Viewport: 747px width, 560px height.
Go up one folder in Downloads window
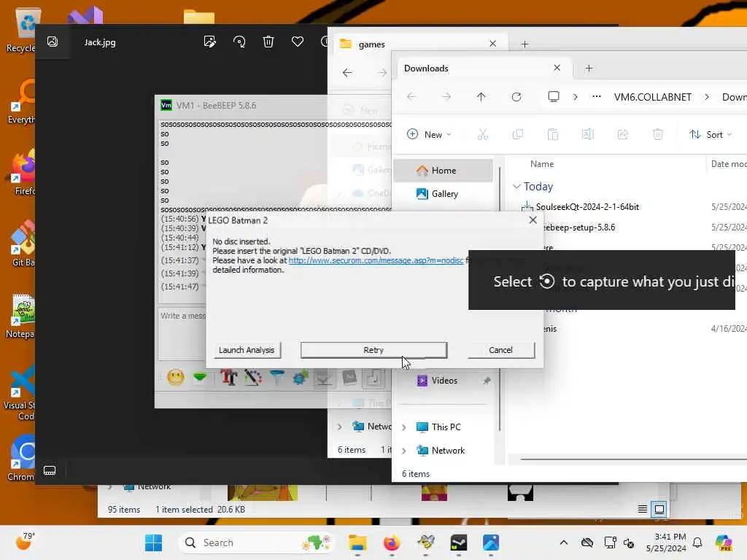[481, 97]
